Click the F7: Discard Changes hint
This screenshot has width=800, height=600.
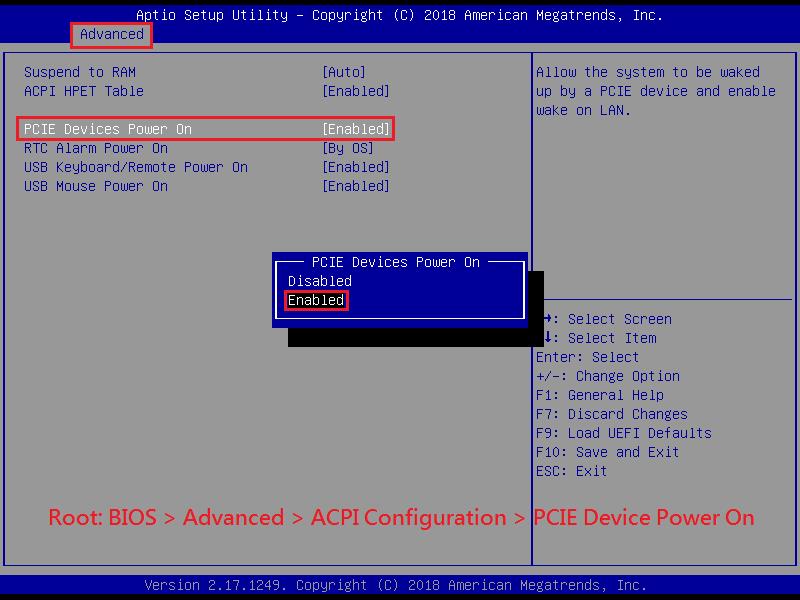pyautogui.click(x=612, y=414)
